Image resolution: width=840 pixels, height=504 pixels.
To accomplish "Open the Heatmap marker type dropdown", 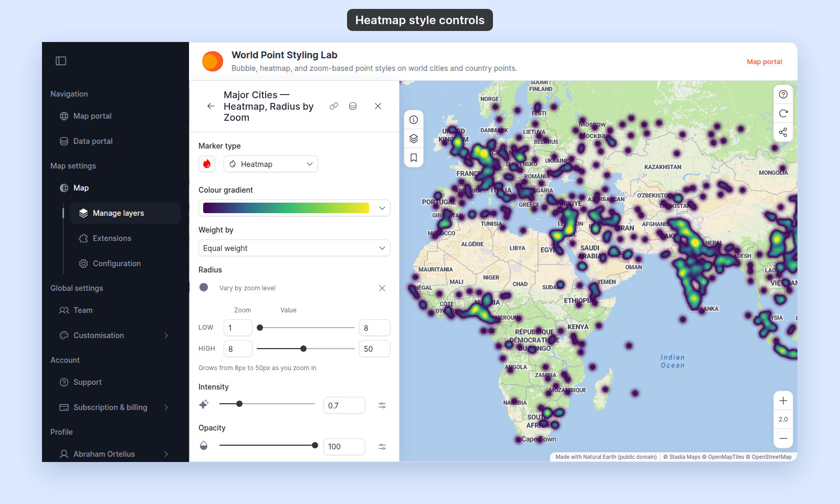I will pyautogui.click(x=271, y=164).
